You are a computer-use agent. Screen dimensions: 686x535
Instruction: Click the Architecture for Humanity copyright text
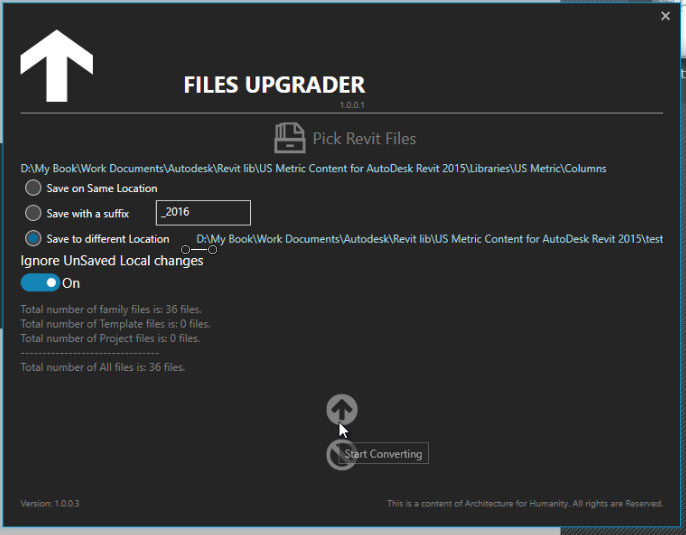point(525,504)
